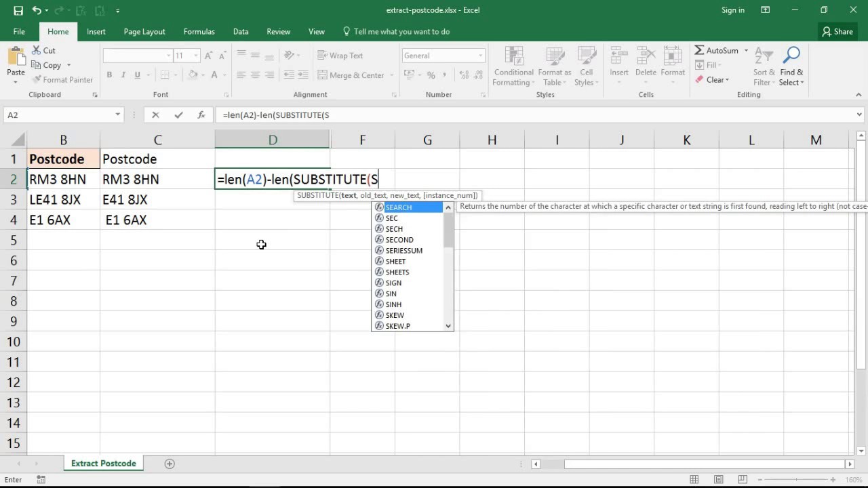
Task: Click Copy in Clipboard group
Action: click(47, 65)
